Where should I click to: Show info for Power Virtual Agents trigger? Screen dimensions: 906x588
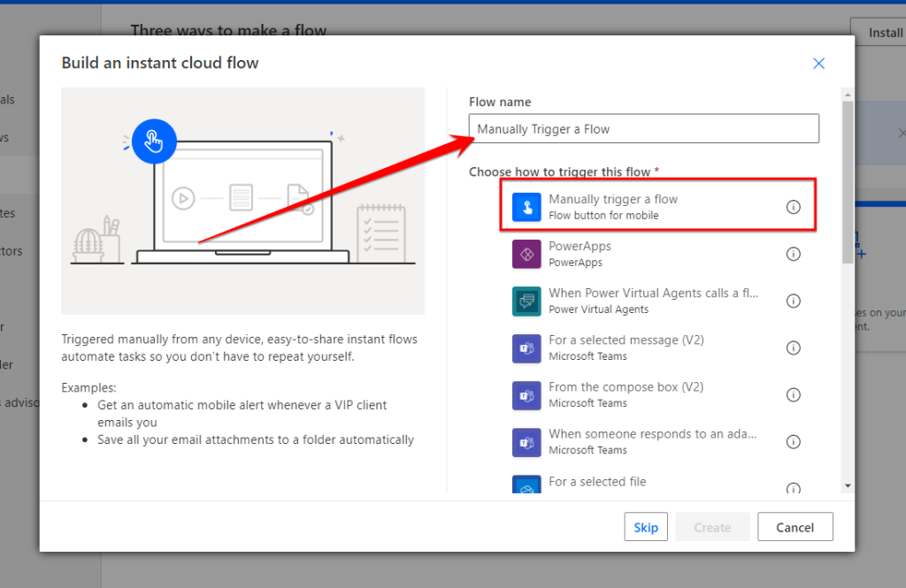point(794,301)
